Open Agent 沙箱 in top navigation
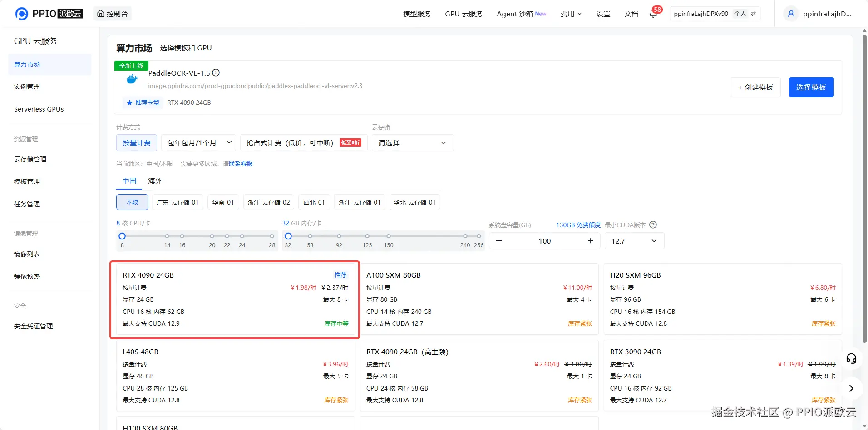This screenshot has height=430, width=868. pos(521,14)
